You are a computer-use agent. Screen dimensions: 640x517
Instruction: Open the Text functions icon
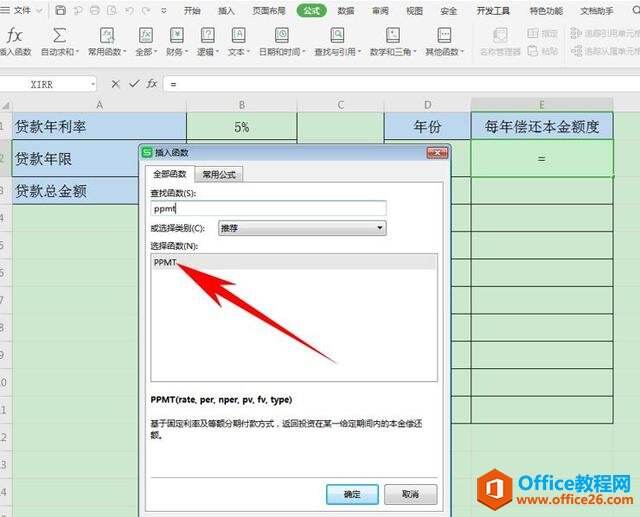pyautogui.click(x=238, y=36)
